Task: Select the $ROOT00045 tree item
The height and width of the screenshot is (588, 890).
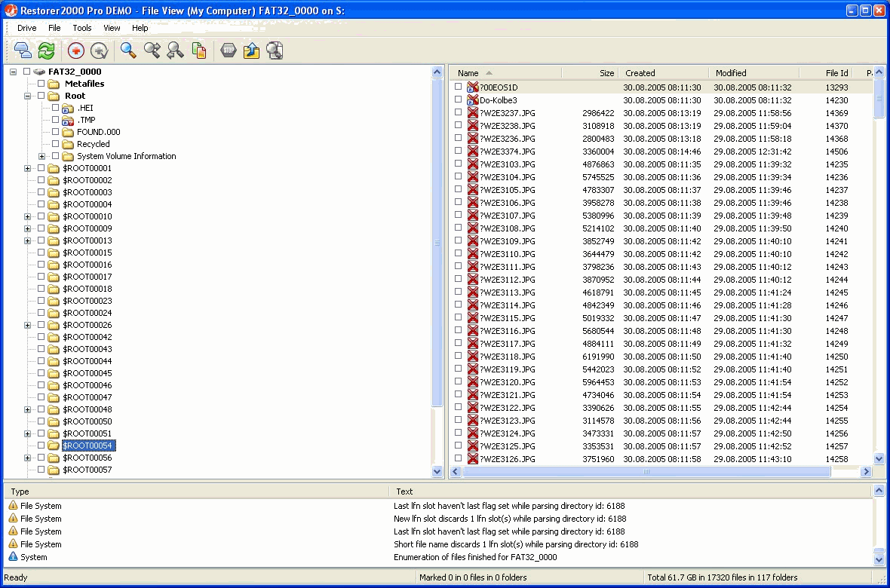Action: click(x=87, y=373)
